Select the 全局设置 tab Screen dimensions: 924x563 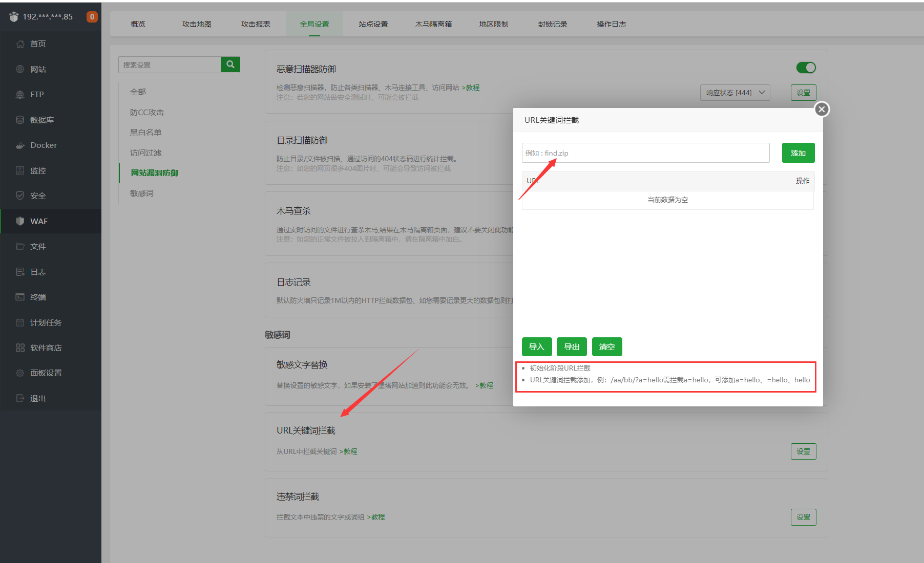[x=314, y=24]
